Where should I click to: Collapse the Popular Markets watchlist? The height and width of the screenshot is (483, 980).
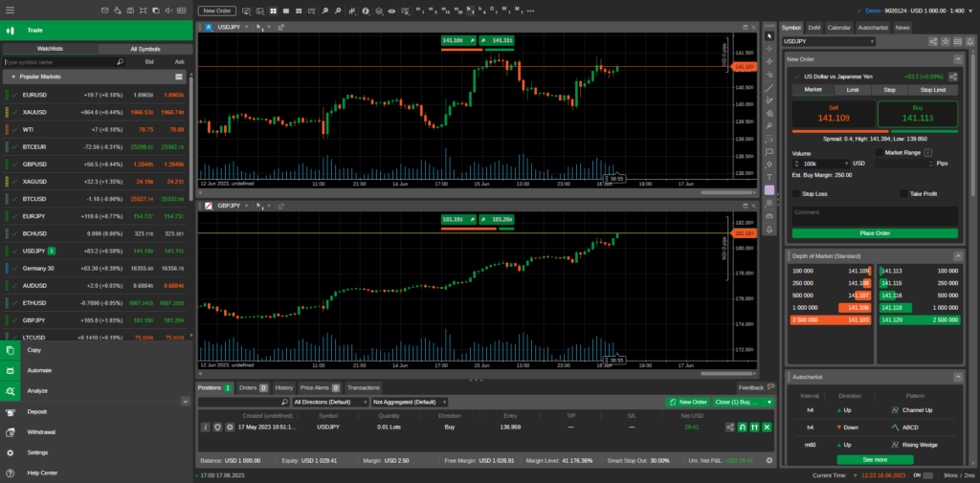(12, 76)
